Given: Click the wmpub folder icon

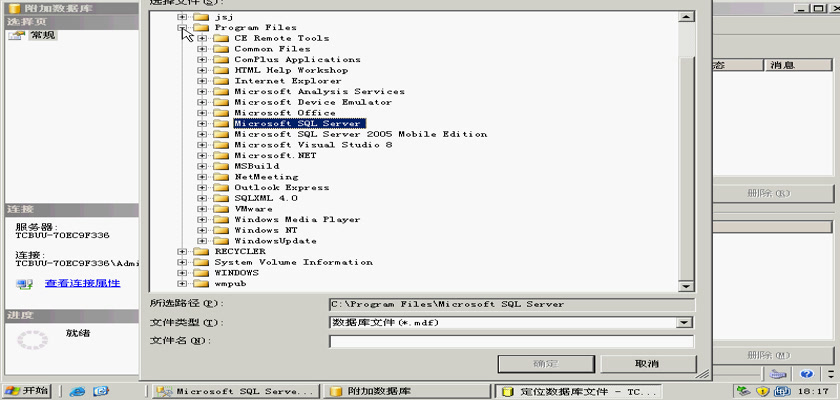Looking at the screenshot, I should coord(201,284).
